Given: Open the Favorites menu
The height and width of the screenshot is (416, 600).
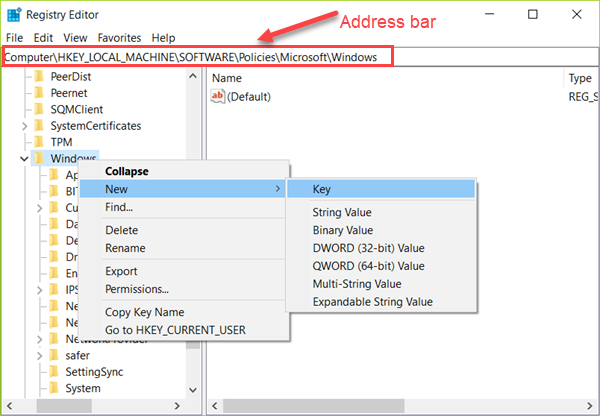Looking at the screenshot, I should tap(119, 38).
